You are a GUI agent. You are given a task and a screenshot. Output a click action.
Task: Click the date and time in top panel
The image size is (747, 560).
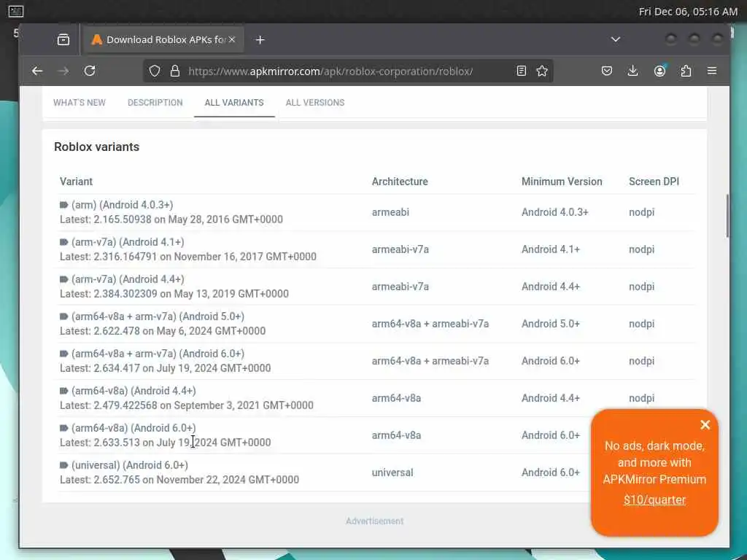click(688, 12)
